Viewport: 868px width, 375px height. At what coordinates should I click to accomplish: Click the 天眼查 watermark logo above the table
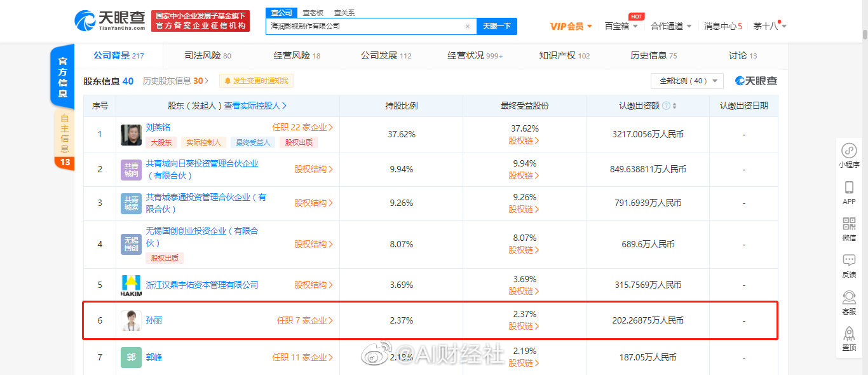click(x=757, y=81)
